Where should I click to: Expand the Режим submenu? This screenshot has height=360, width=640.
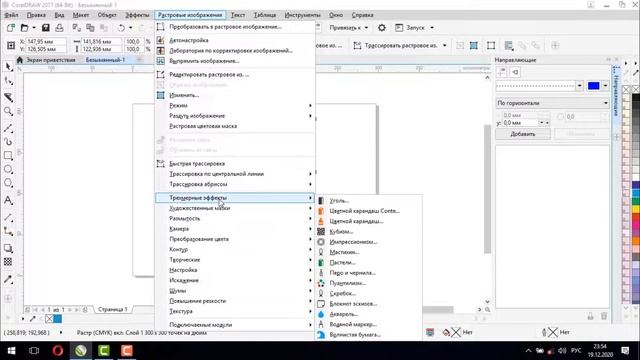(235, 105)
